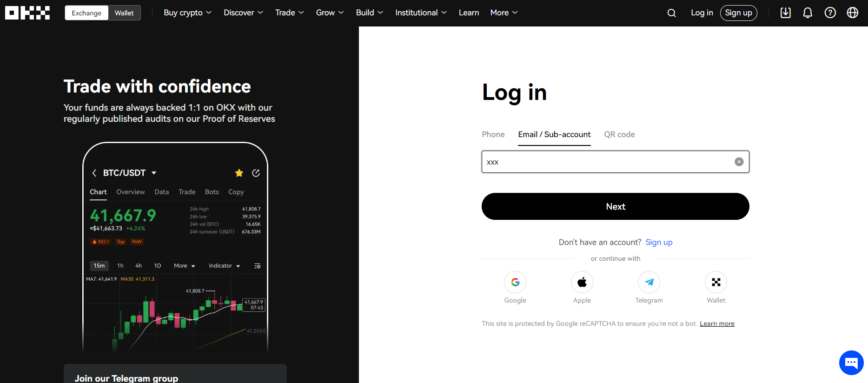
Task: Continue with the Telegram icon
Action: (x=649, y=282)
